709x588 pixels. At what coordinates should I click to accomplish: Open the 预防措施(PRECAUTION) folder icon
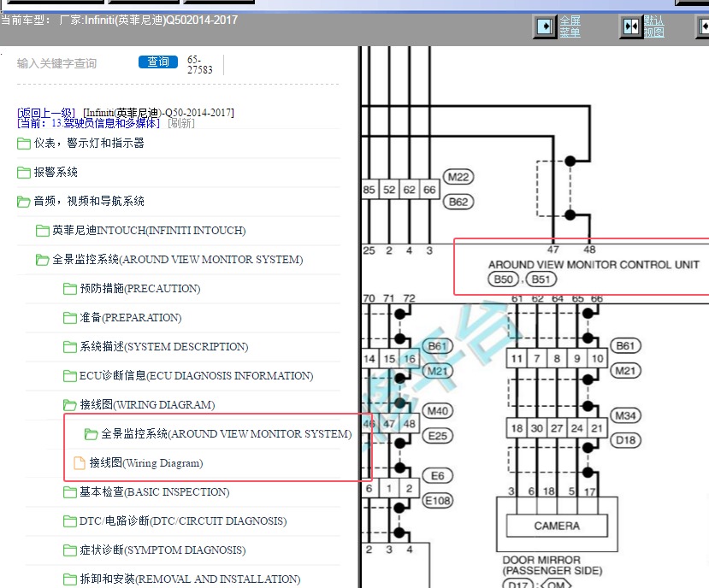tap(70, 289)
